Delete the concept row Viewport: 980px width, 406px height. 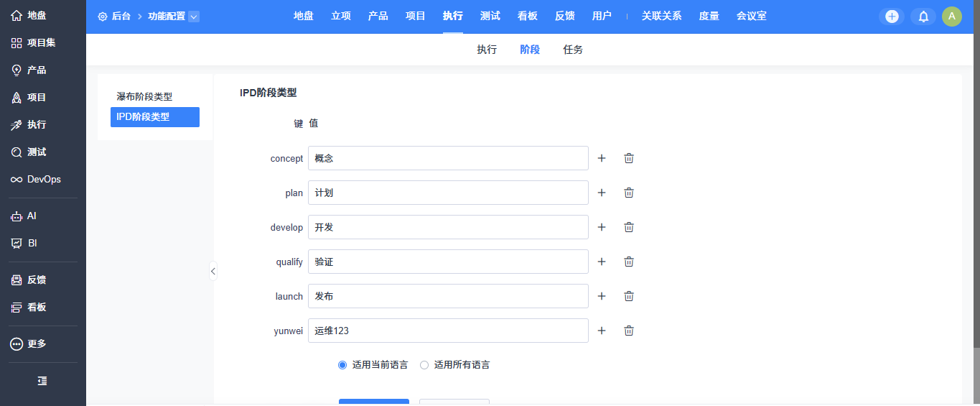point(629,158)
